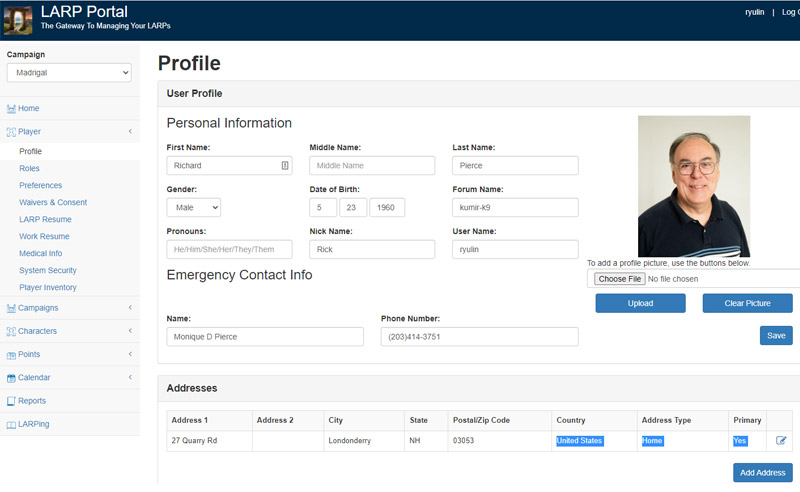Image resolution: width=800 pixels, height=492 pixels.
Task: Click the Calendar icon in sidebar
Action: click(x=11, y=378)
